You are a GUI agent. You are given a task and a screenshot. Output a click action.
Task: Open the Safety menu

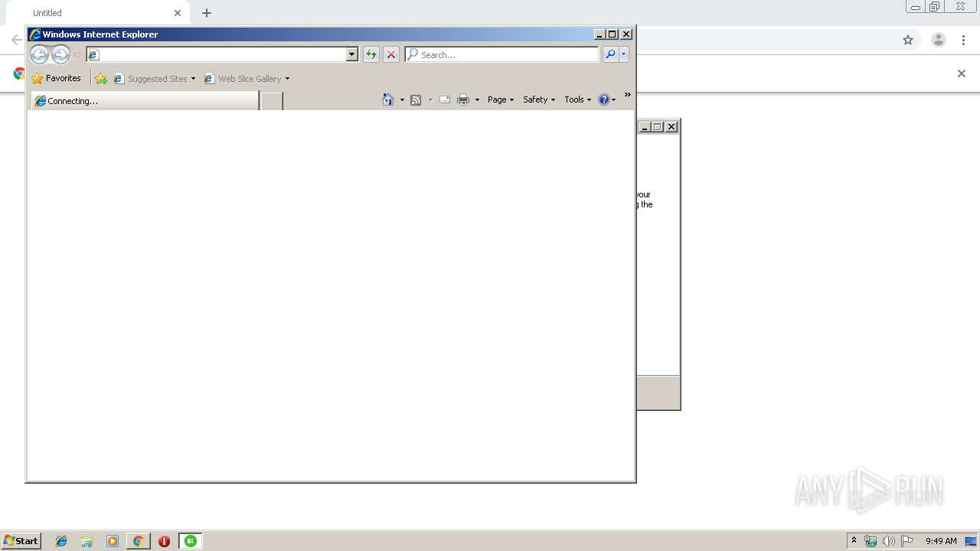click(x=539, y=99)
